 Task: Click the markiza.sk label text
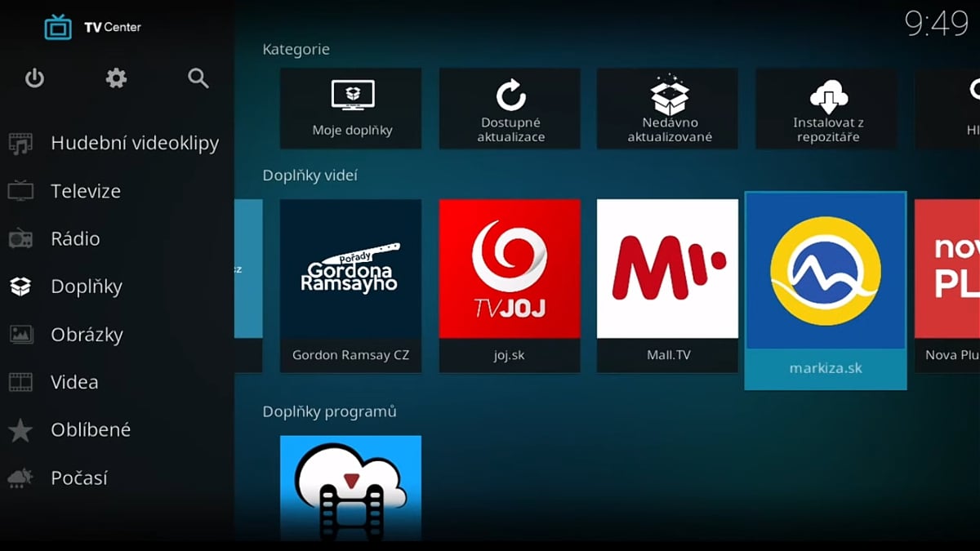click(x=826, y=368)
